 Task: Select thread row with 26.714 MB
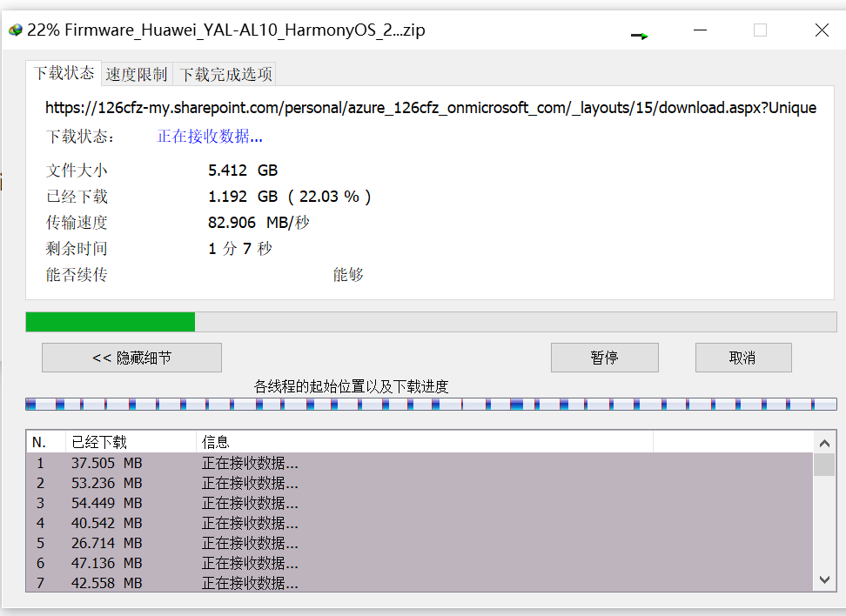(x=420, y=543)
